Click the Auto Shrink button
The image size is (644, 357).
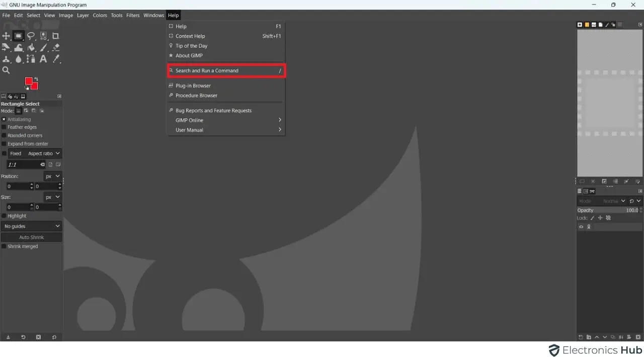click(x=31, y=237)
